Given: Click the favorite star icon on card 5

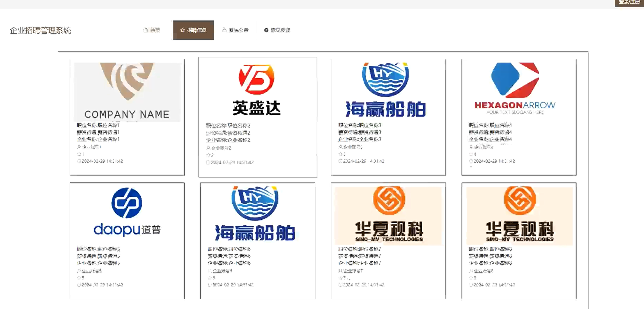Looking at the screenshot, I should tap(79, 278).
